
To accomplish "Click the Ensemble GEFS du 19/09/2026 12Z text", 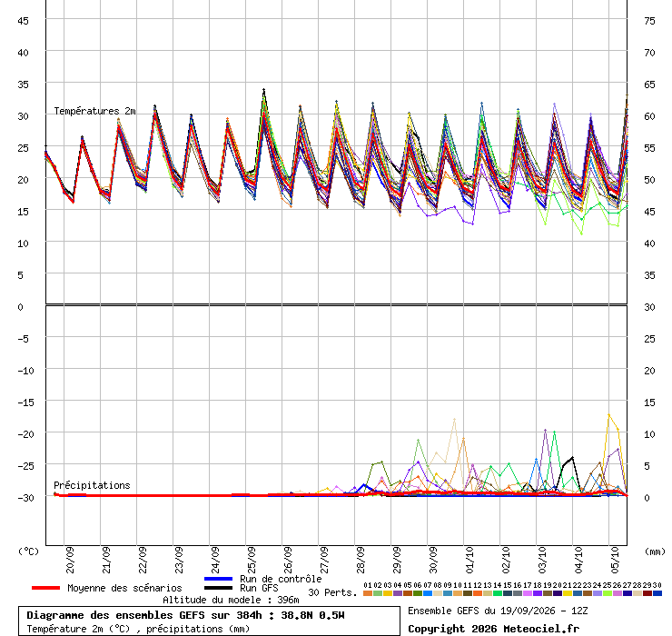I will [498, 611].
